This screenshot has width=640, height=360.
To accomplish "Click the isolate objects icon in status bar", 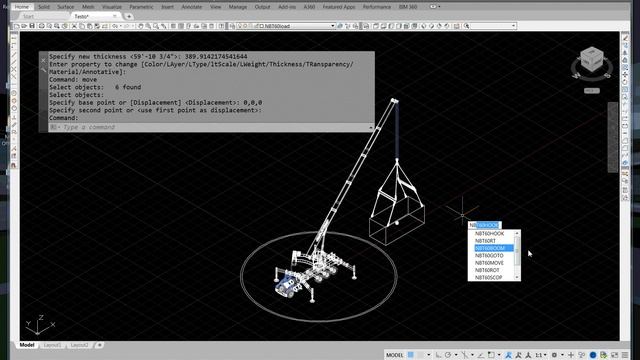I will pyautogui.click(x=581, y=355).
